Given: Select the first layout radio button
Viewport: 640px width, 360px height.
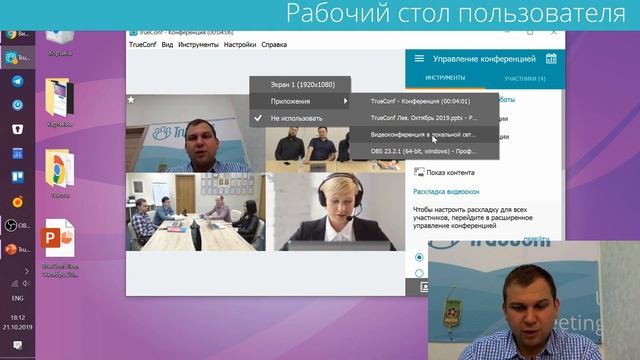Looking at the screenshot, I should pos(419,257).
